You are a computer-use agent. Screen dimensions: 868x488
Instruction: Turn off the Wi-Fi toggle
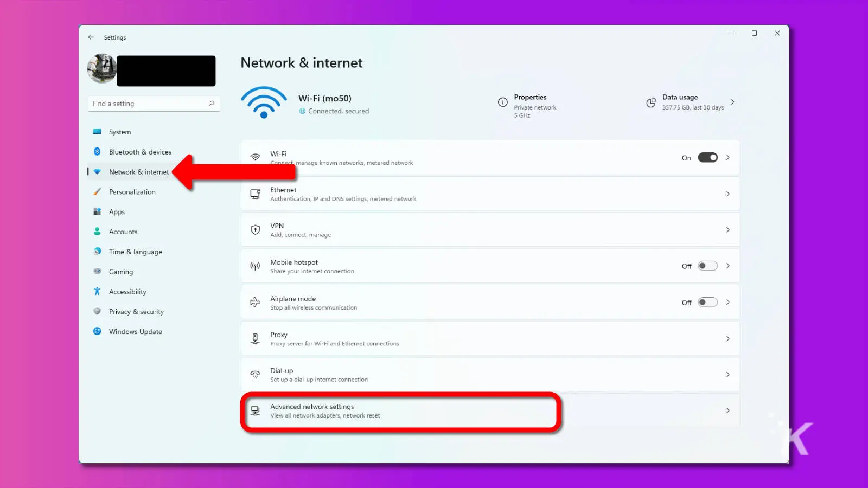[x=707, y=157]
